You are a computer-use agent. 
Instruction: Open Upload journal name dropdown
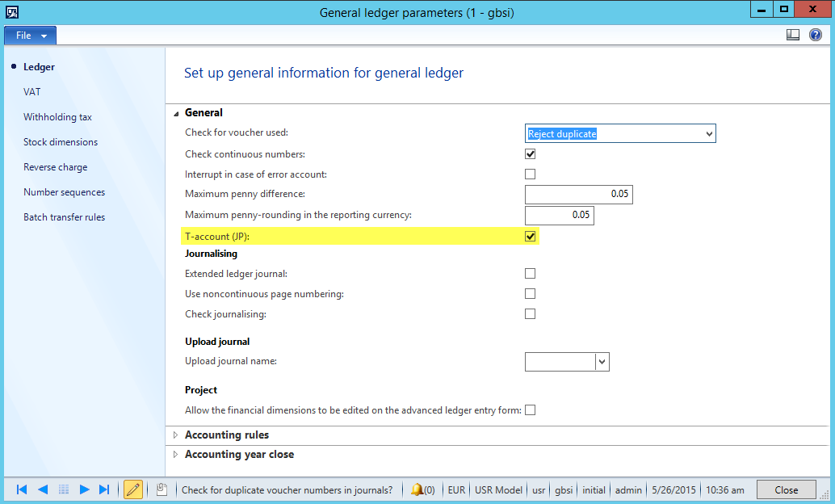pos(602,362)
